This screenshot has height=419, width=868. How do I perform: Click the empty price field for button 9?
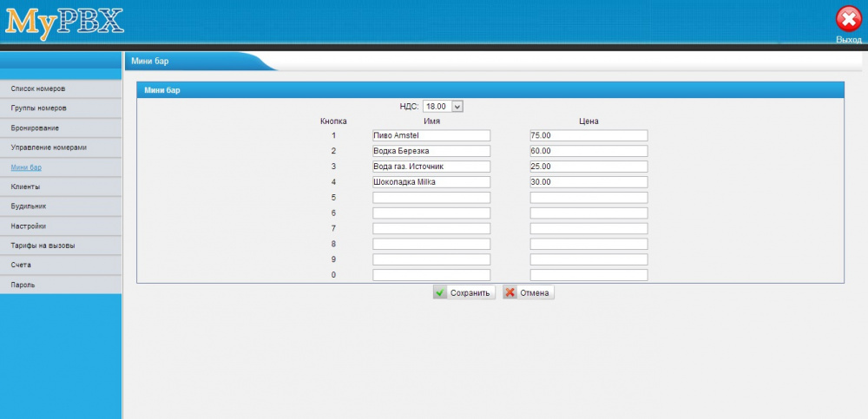click(589, 259)
